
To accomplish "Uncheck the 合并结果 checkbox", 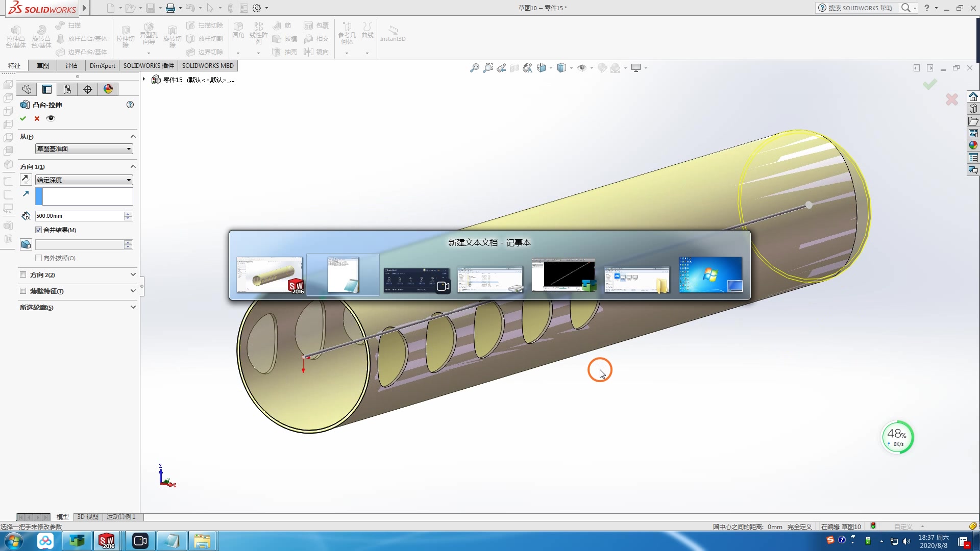I will pos(39,230).
